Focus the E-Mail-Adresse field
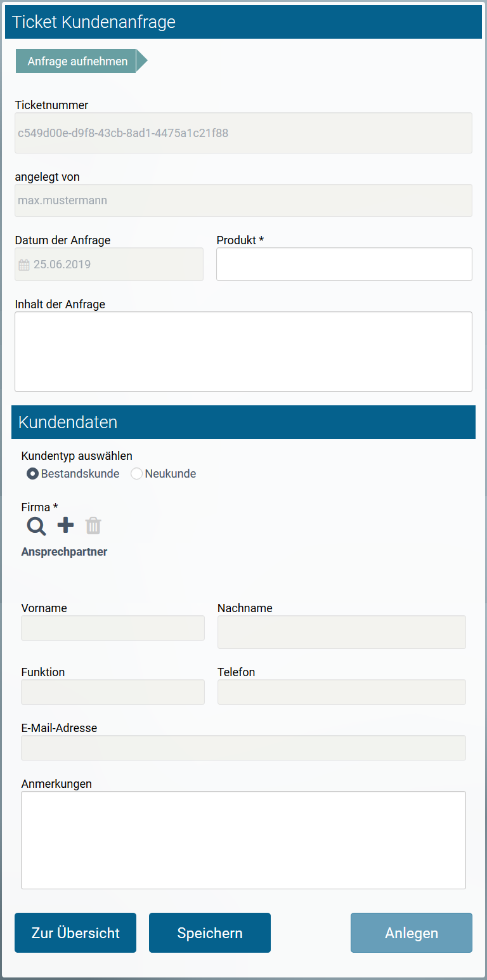The image size is (487, 980). 243,748
